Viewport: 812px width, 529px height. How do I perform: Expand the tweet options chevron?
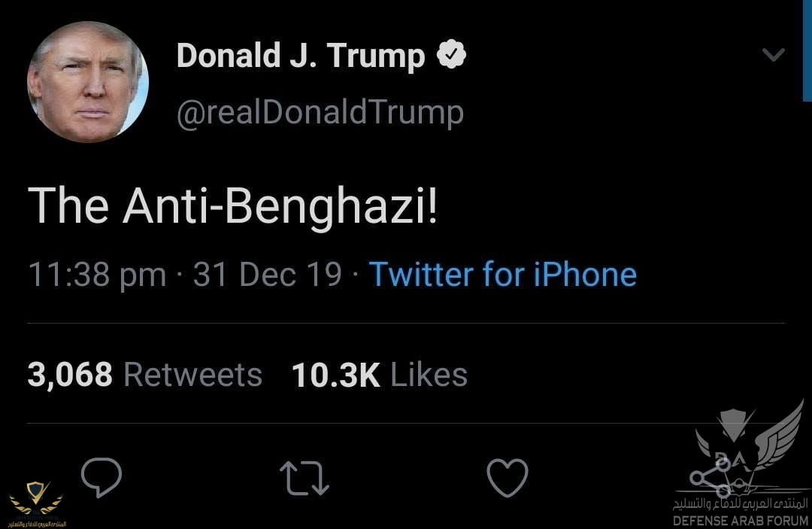tap(773, 55)
